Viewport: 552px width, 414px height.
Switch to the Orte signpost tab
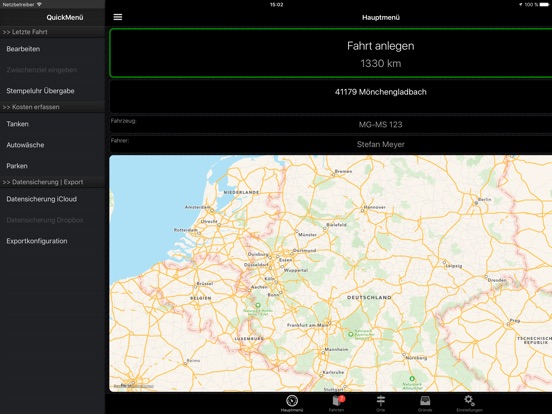381,403
